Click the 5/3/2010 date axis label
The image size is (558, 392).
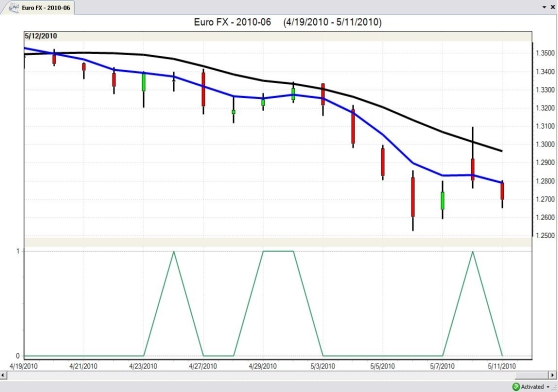point(323,366)
